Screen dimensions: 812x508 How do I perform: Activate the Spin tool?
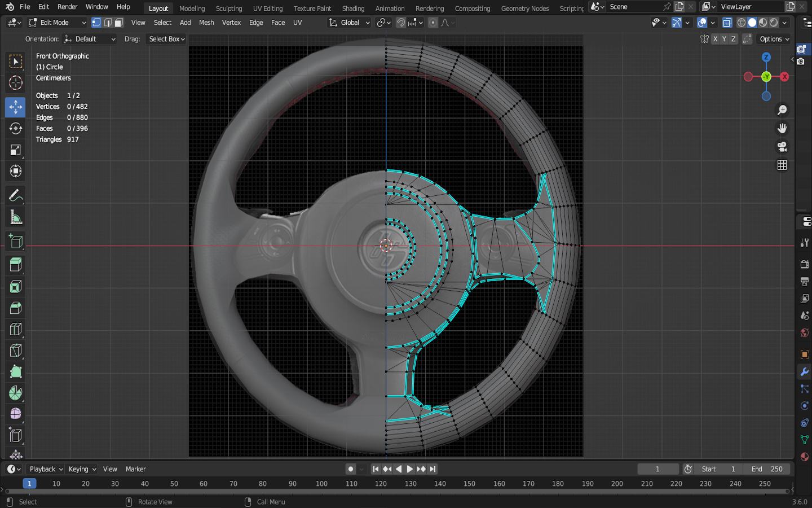(x=16, y=393)
